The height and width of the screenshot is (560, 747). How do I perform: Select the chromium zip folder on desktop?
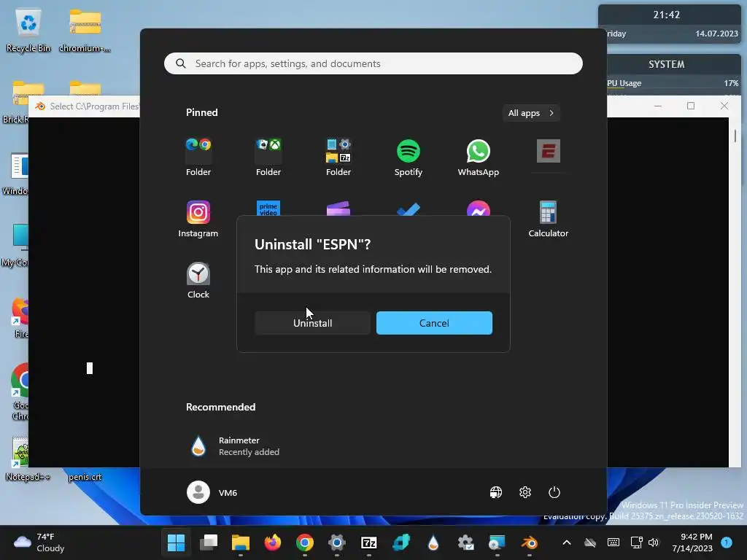[x=85, y=31]
